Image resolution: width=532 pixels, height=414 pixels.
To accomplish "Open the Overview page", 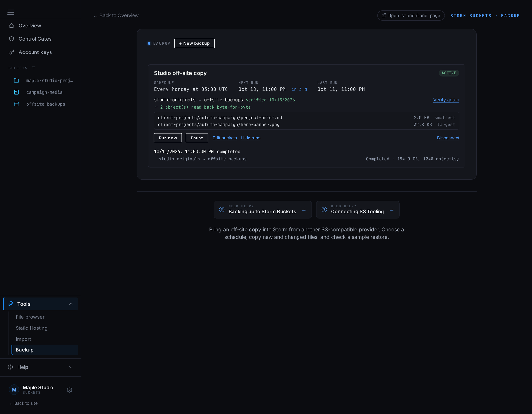I will click(30, 26).
